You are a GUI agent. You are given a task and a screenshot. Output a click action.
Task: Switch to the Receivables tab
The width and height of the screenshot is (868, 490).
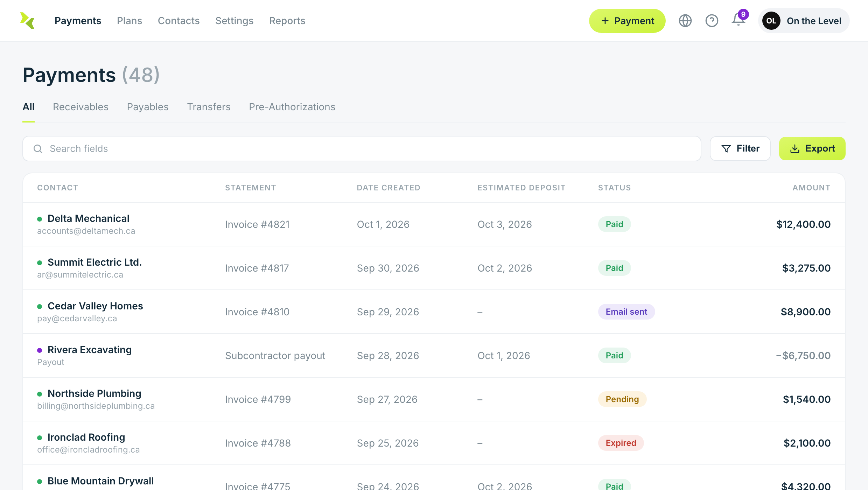(80, 107)
